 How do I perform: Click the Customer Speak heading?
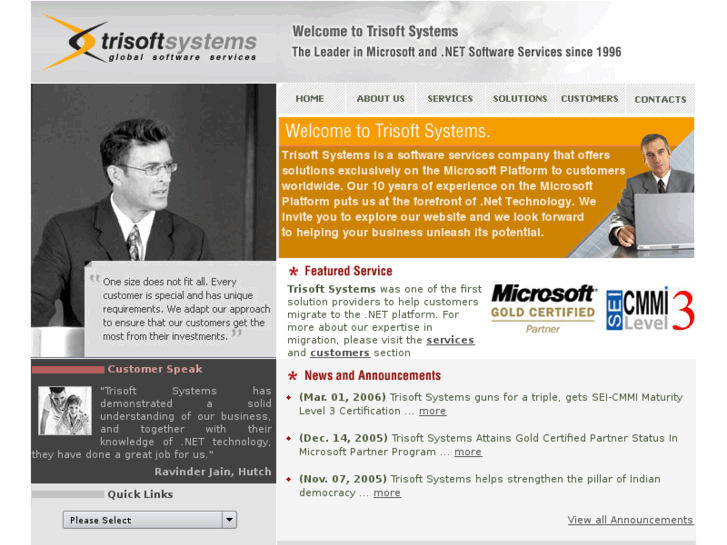pyautogui.click(x=155, y=369)
